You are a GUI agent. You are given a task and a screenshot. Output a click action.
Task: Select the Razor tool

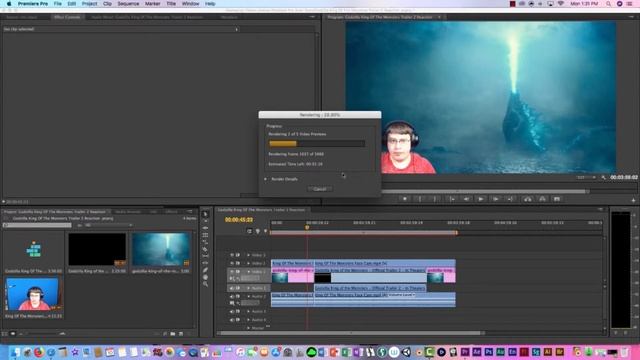205,249
